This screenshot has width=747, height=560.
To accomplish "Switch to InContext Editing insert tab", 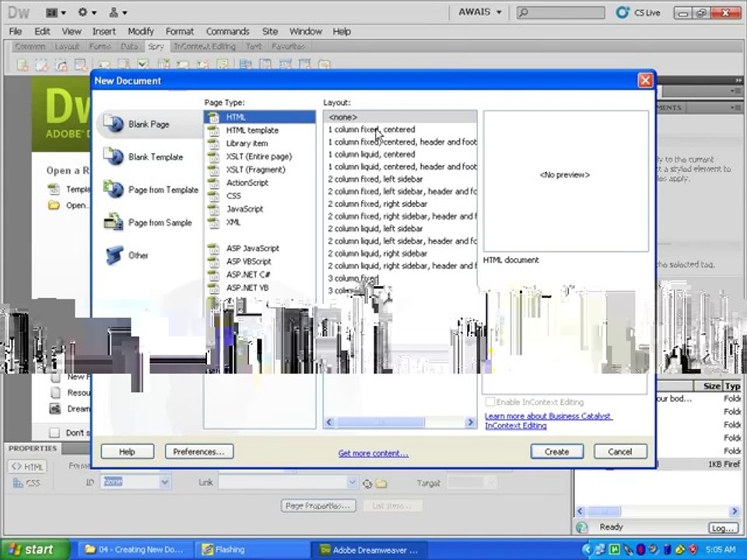I will point(205,46).
